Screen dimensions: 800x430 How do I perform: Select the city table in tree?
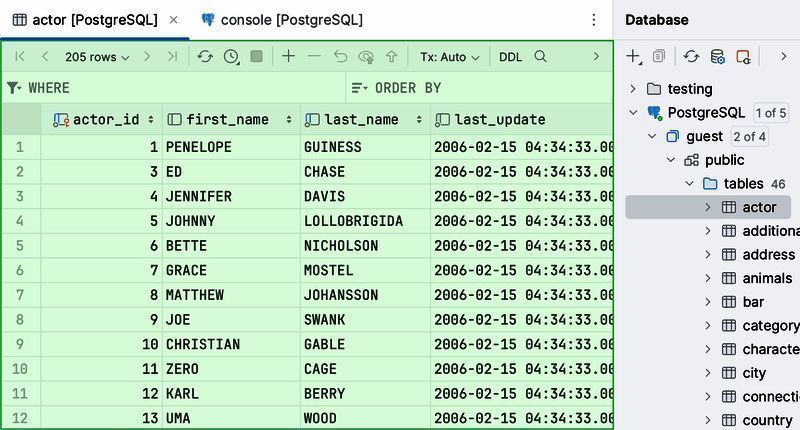(x=754, y=373)
